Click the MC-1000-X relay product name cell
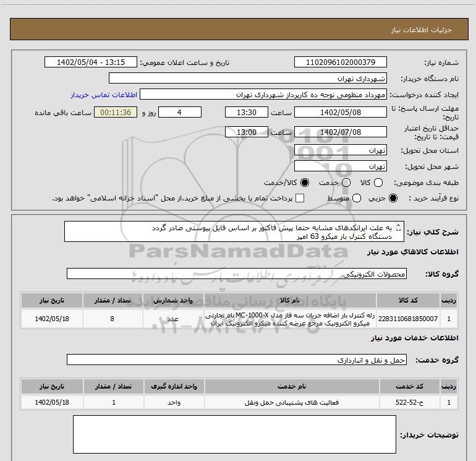Viewport: 476px width, 461px height. pos(290,319)
